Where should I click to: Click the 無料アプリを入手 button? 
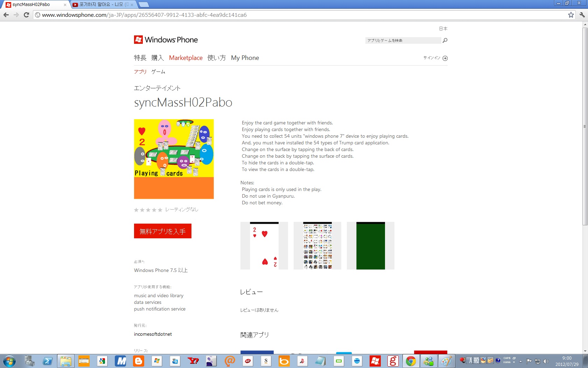(163, 231)
